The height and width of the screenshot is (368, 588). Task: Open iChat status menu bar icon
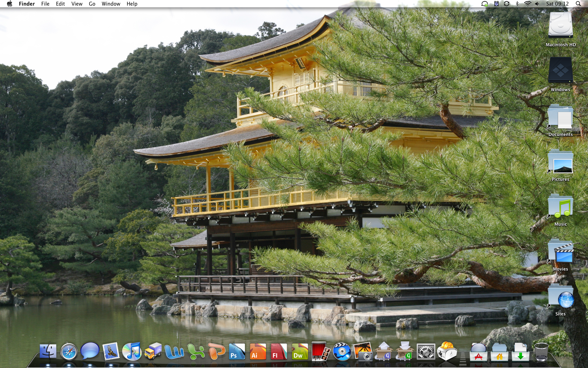click(485, 4)
